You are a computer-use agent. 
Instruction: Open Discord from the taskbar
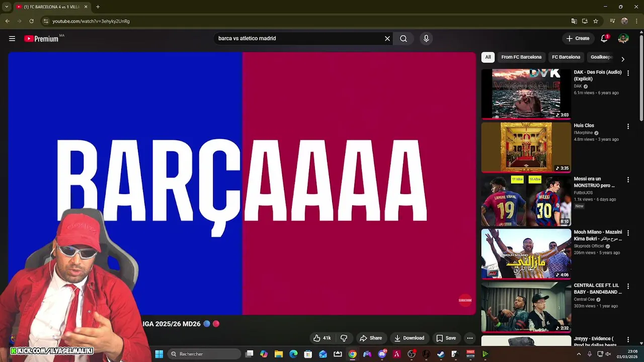click(382, 354)
